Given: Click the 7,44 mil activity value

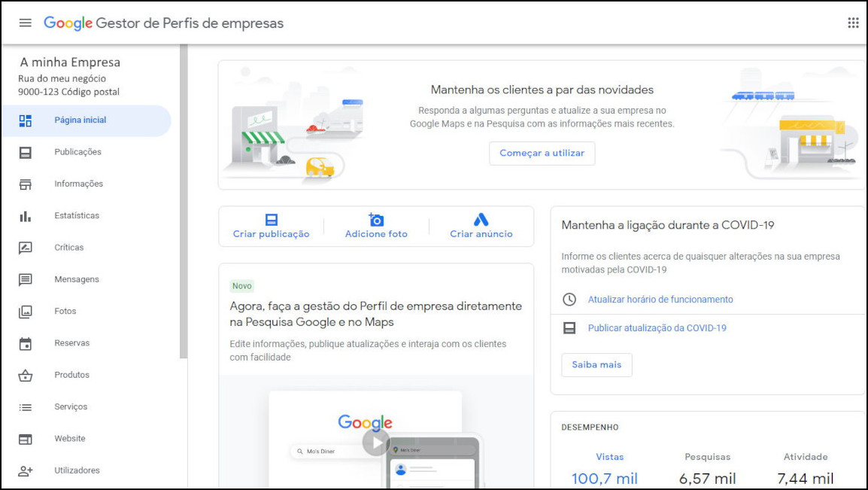Looking at the screenshot, I should coord(806,479).
